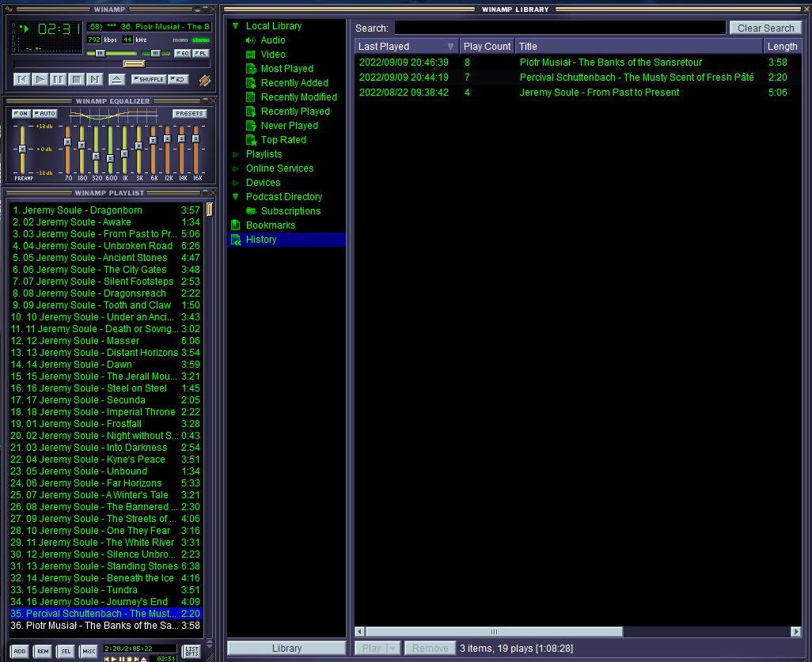Screen dimensions: 812x662
Task: Open the Most Played library view
Action: coord(286,69)
